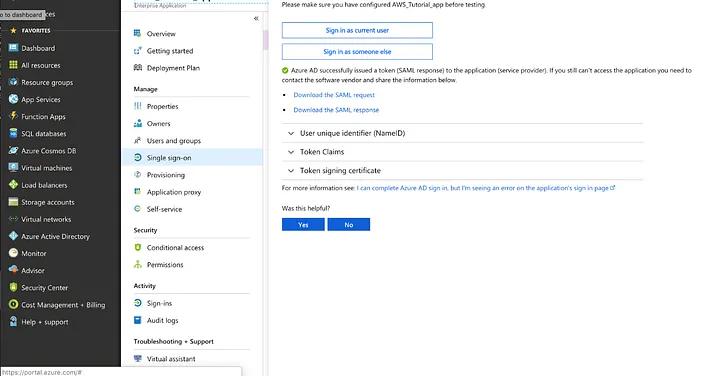Click Sign in as current user button
The height and width of the screenshot is (376, 720).
[357, 30]
